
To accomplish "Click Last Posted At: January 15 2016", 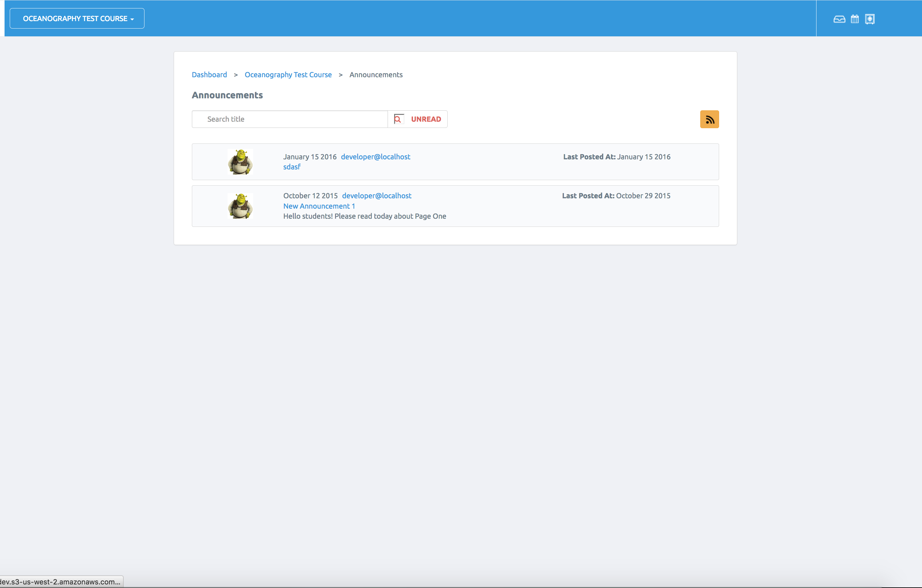I will point(617,156).
